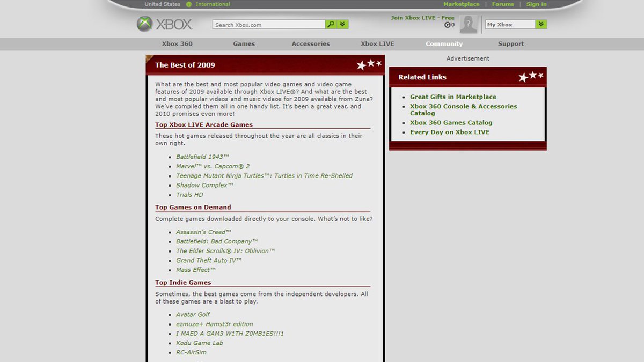
Task: Open the Games section
Action: click(244, 43)
